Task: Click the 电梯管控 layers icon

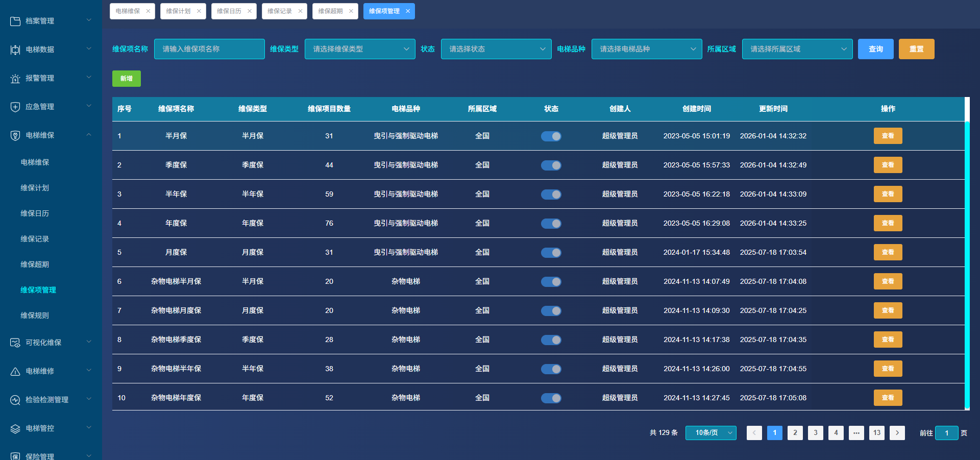Action: coord(15,428)
